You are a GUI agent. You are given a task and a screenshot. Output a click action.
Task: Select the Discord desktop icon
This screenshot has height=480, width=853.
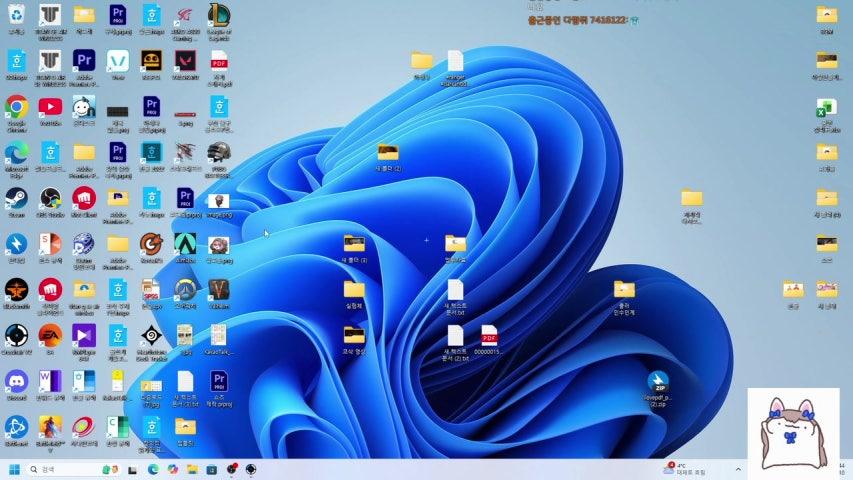pyautogui.click(x=16, y=381)
